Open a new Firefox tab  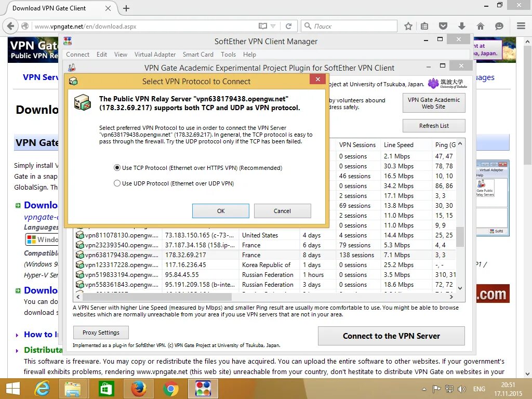pyautogui.click(x=126, y=8)
